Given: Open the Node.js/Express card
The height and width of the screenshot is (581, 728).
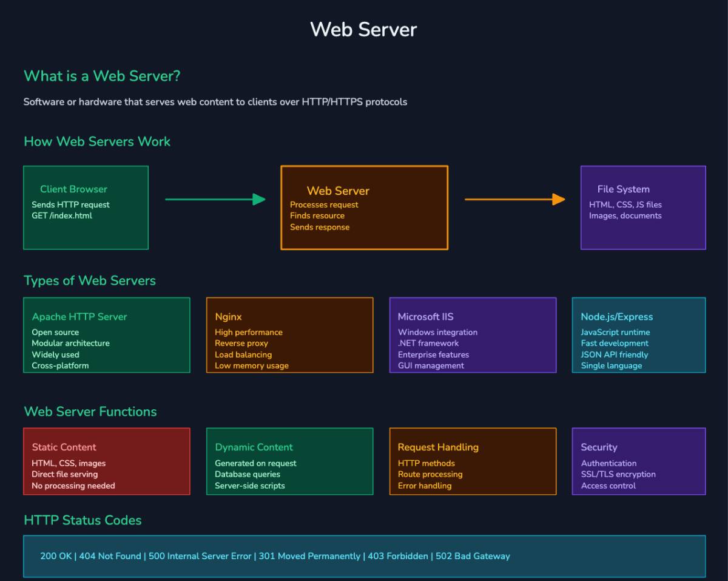Looking at the screenshot, I should pyautogui.click(x=638, y=335).
